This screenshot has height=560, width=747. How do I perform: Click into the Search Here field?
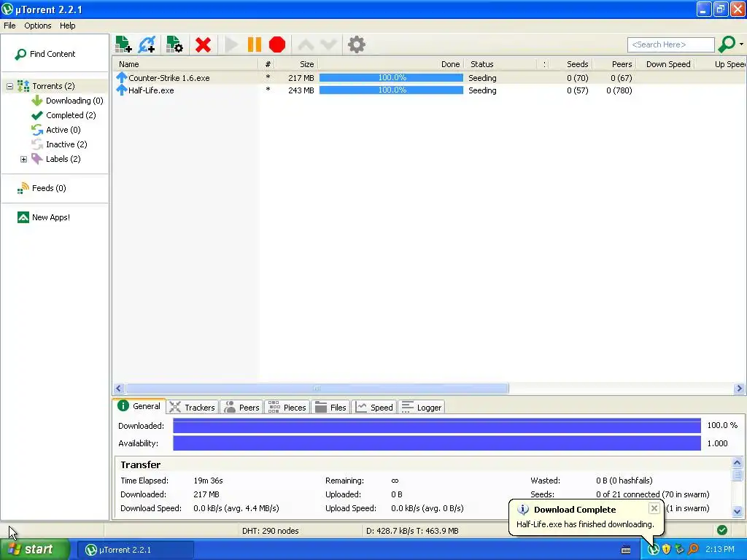(x=671, y=44)
